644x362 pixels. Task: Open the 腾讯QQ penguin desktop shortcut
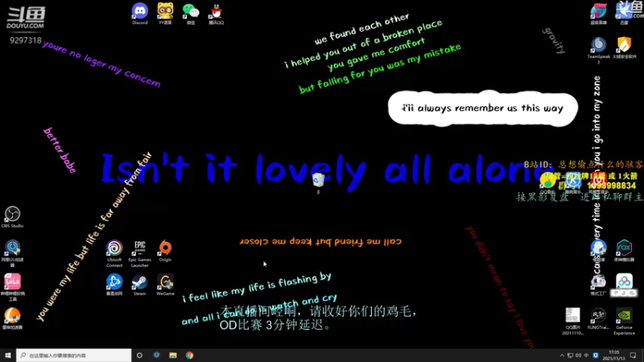(x=216, y=14)
